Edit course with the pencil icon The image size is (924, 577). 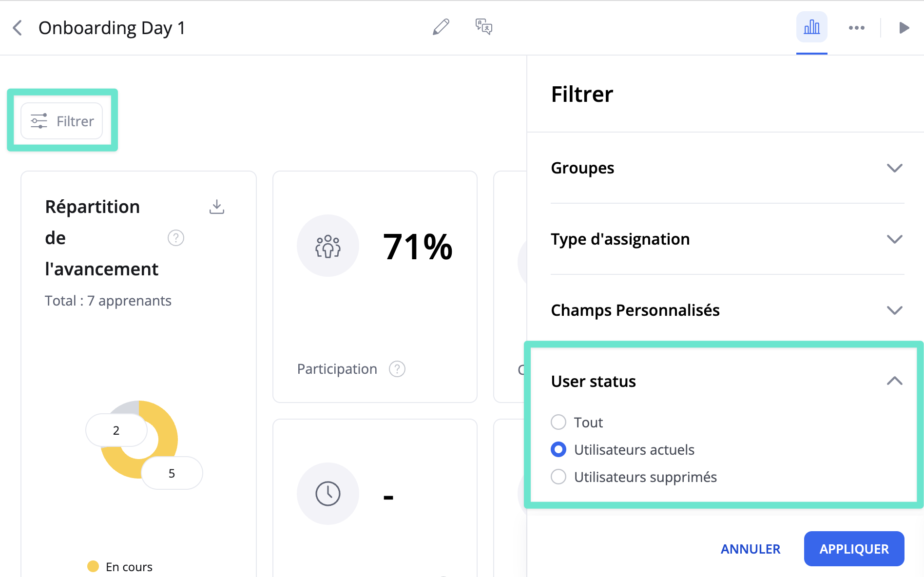pos(441,27)
